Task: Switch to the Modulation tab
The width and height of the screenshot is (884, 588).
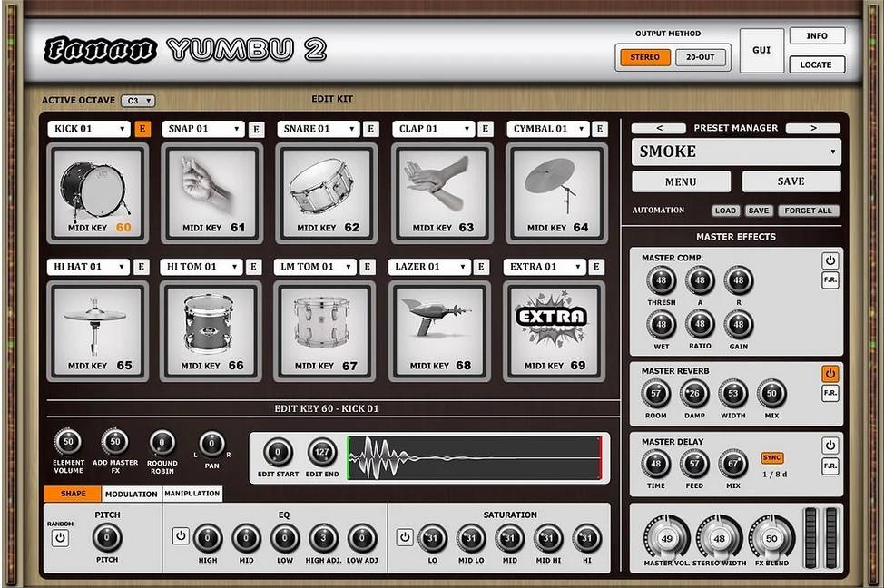Action: pos(131,495)
